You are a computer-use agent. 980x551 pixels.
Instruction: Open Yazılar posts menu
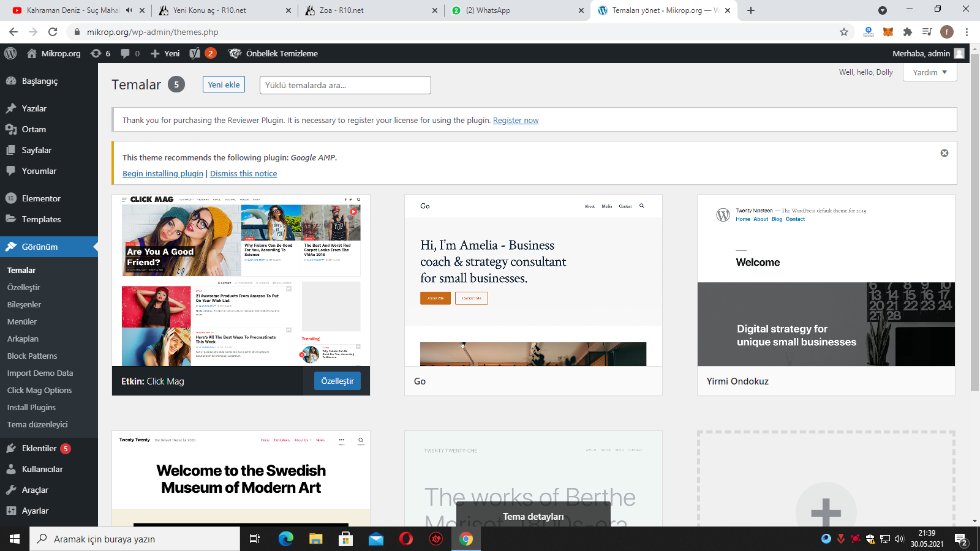click(49, 108)
